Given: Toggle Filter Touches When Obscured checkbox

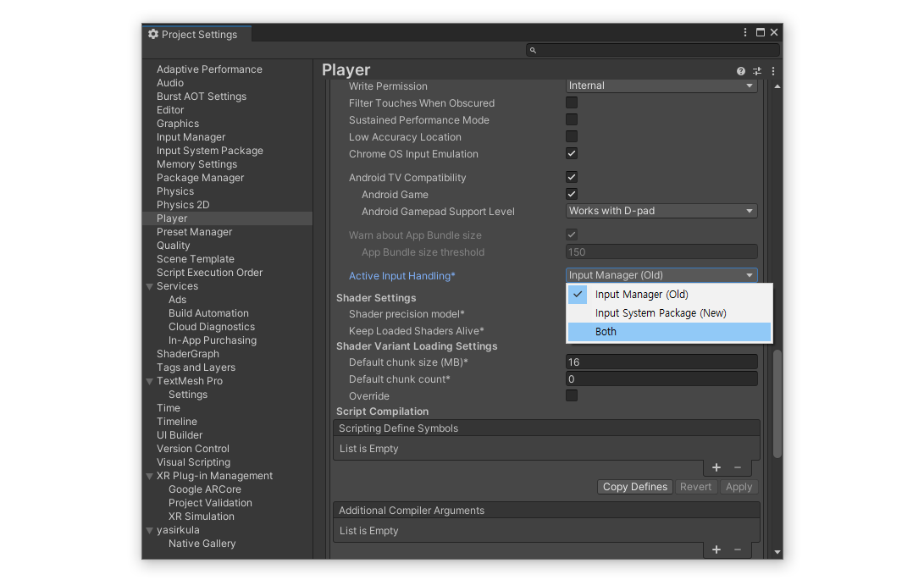Looking at the screenshot, I should pos(572,102).
